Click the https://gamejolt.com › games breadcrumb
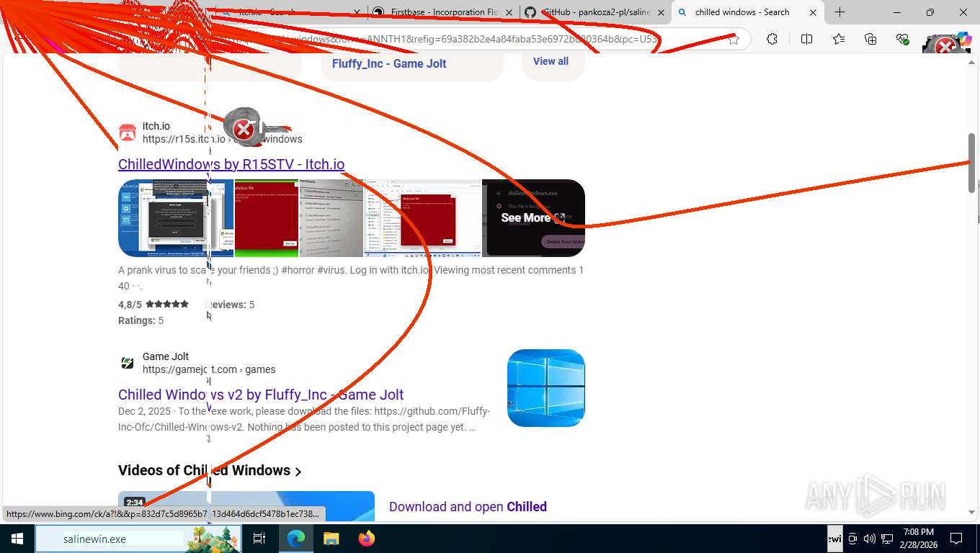This screenshot has width=980, height=553. [x=209, y=369]
